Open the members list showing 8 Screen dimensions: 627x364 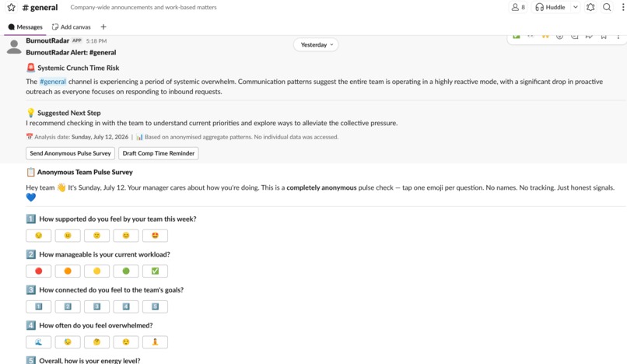pyautogui.click(x=518, y=7)
